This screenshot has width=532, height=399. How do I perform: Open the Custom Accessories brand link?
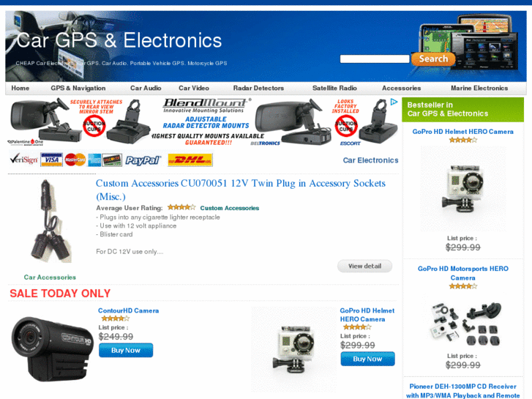coord(230,208)
